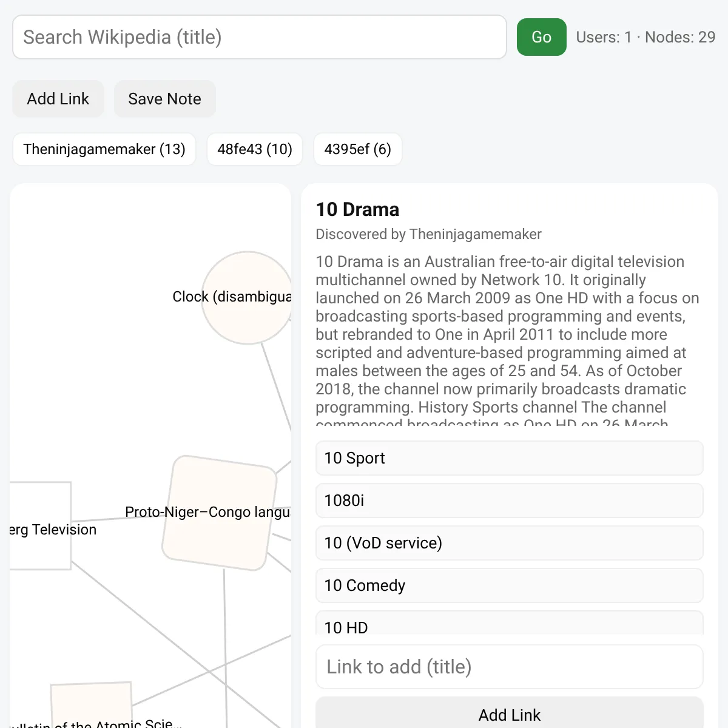
Task: Select the Clock (disambiguation) circle node
Action: pyautogui.click(x=248, y=298)
